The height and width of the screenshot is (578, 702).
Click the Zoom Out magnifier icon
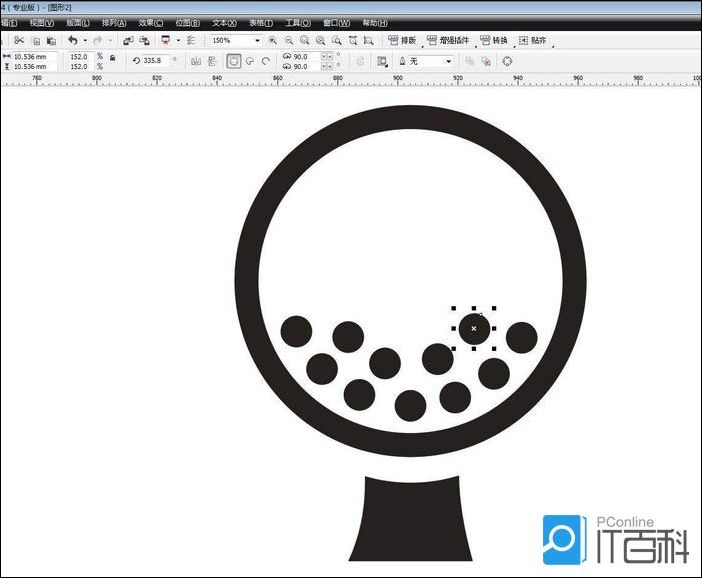(x=289, y=41)
